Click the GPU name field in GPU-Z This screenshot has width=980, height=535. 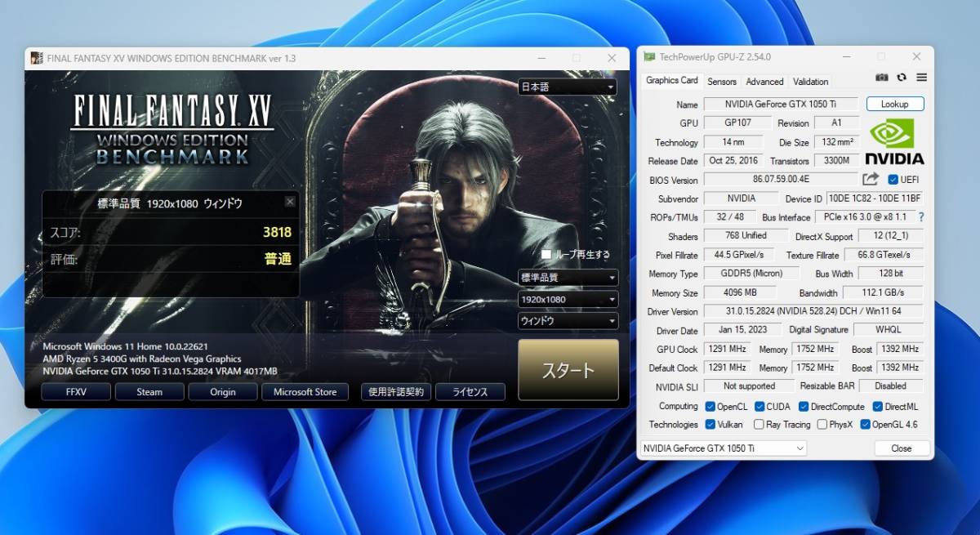click(x=781, y=104)
